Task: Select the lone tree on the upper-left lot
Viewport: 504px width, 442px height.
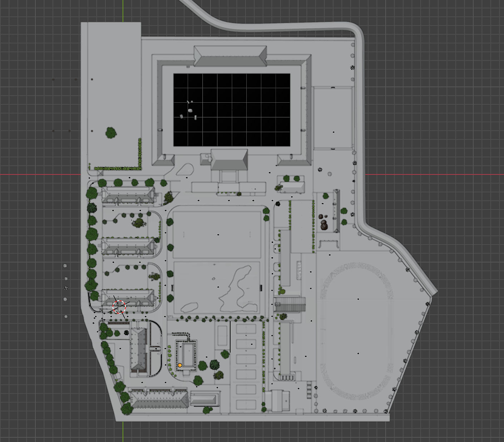Action: [111, 133]
